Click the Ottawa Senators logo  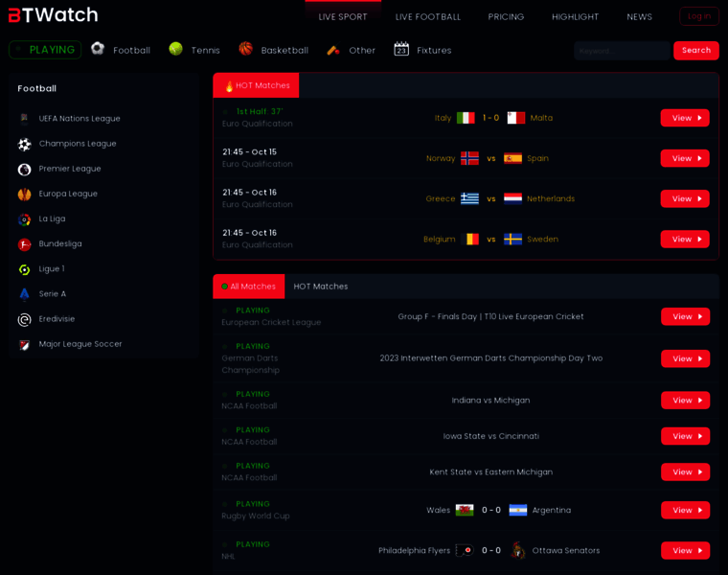click(x=517, y=550)
